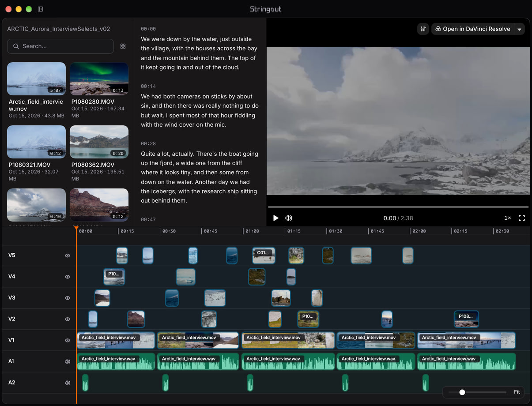Click the Open in DaVinci Resolve button
This screenshot has height=406, width=532.
pyautogui.click(x=472, y=29)
